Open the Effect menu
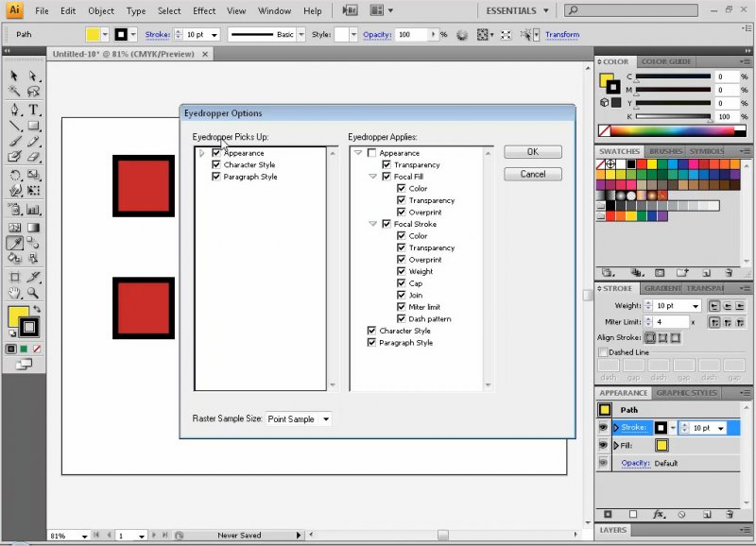Screen dimensions: 756x546 [x=204, y=10]
